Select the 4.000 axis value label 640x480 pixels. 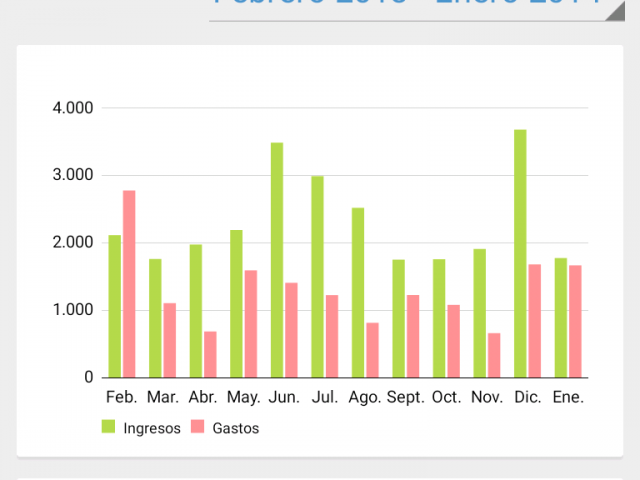[x=73, y=108]
